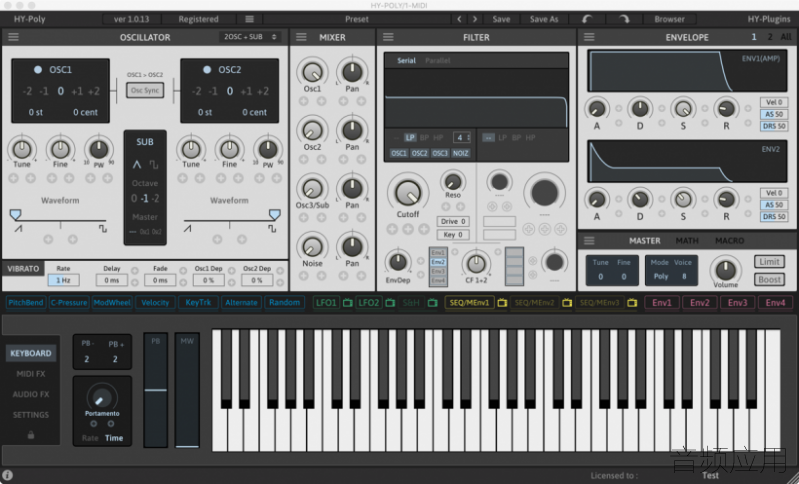Image resolution: width=799 pixels, height=484 pixels.
Task: Adjust the filter Drive 0 value
Action: 453,221
